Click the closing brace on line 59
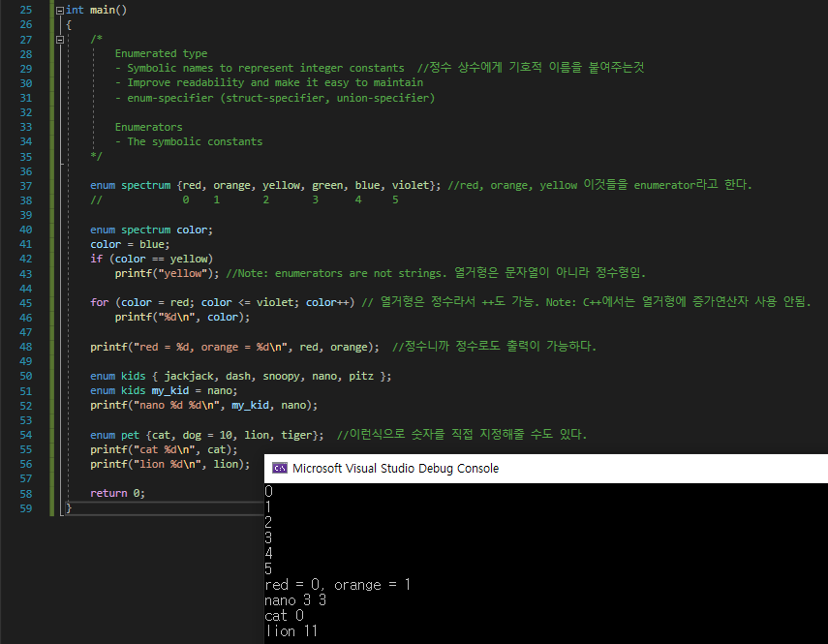Viewport: 828px width, 644px height. tap(69, 507)
